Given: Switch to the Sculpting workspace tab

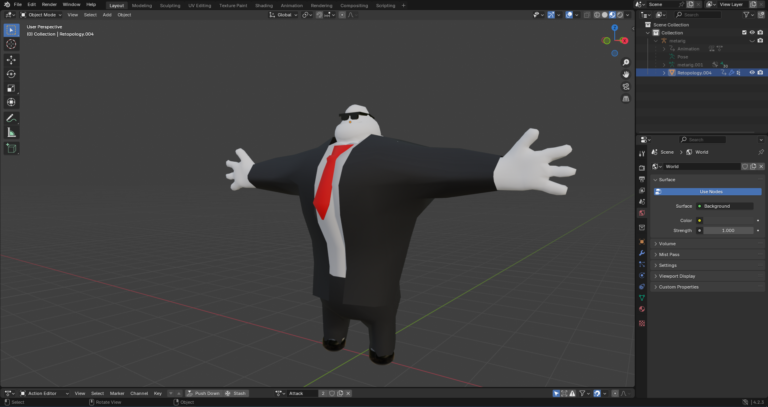Looking at the screenshot, I should click(x=170, y=5).
